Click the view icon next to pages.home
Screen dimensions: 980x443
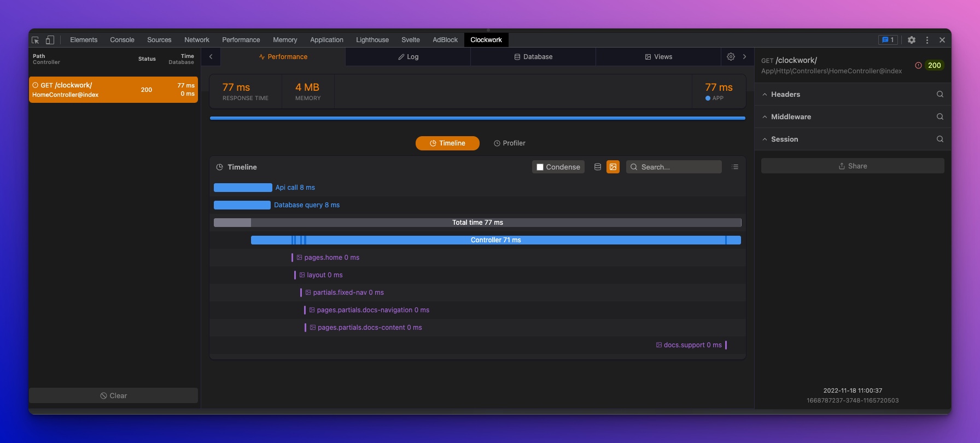pyautogui.click(x=299, y=258)
